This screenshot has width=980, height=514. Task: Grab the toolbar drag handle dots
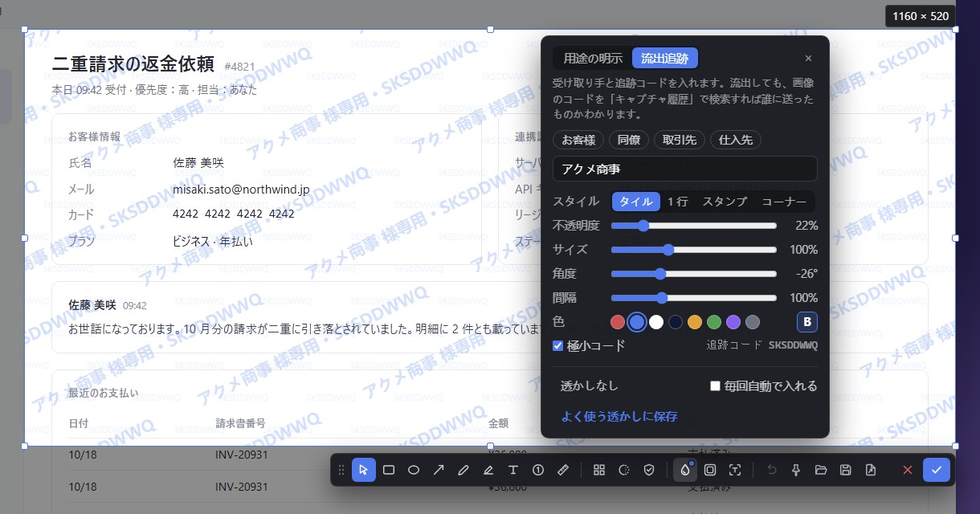tap(341, 470)
